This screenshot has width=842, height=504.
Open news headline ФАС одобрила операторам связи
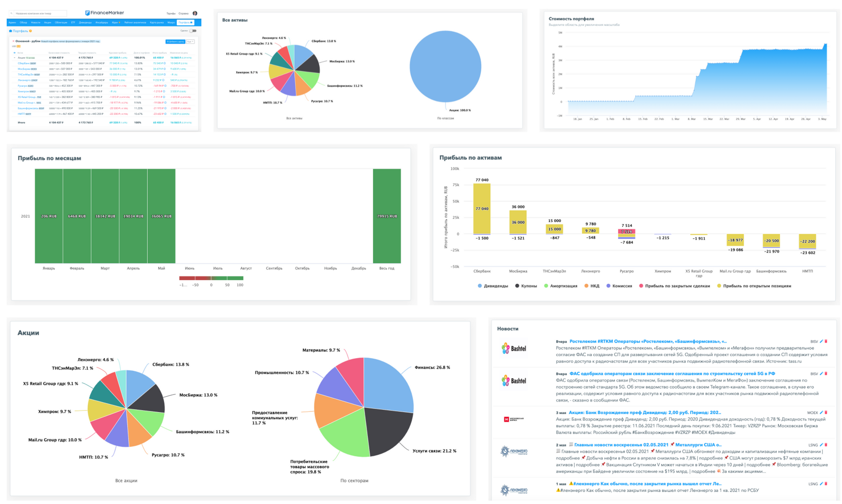pyautogui.click(x=672, y=373)
